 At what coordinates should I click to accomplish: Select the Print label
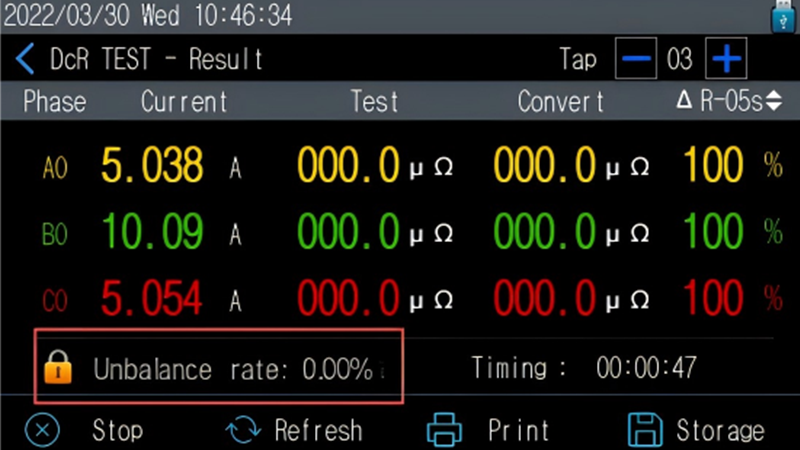click(518, 430)
